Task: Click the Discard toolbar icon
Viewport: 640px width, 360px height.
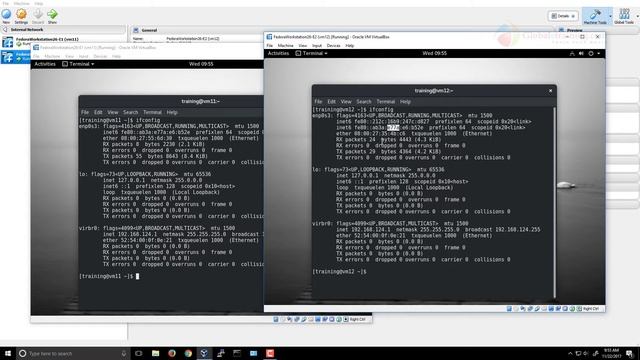Action: point(38,16)
